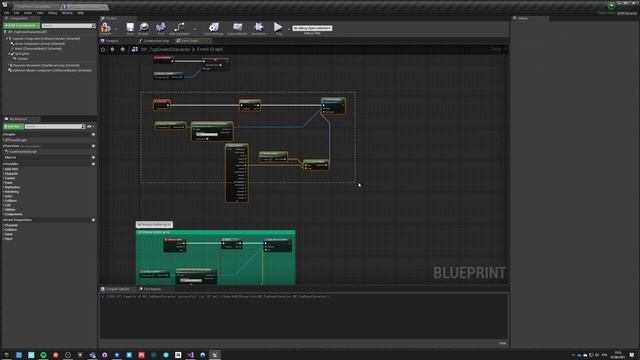
Task: Click the Components search field
Action: point(68,26)
